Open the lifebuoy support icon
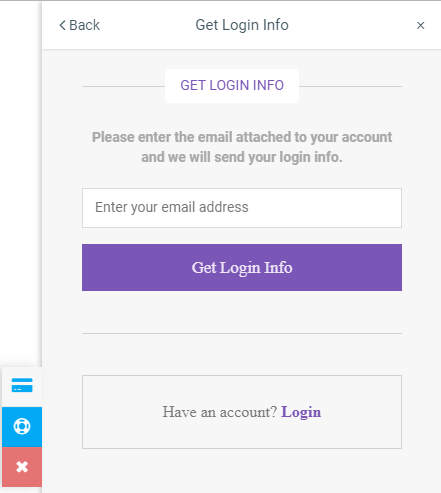Screen dimensions: 441x493 pyautogui.click(x=22, y=426)
